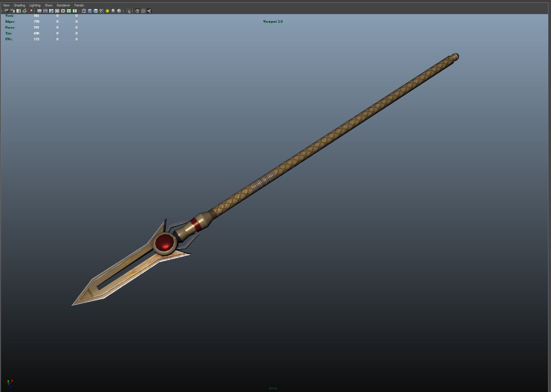Click the persp camera label
This screenshot has width=551, height=392.
point(273,388)
